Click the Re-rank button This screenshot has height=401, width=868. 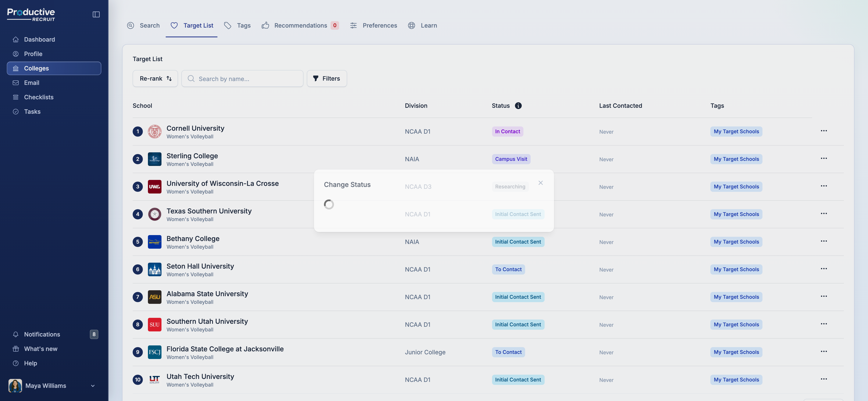pos(155,79)
